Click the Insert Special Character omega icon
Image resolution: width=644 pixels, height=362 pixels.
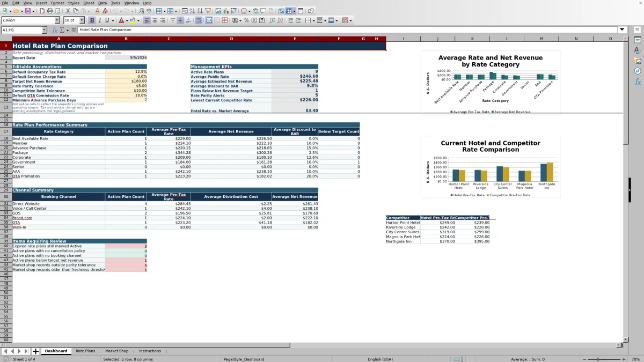click(x=244, y=11)
